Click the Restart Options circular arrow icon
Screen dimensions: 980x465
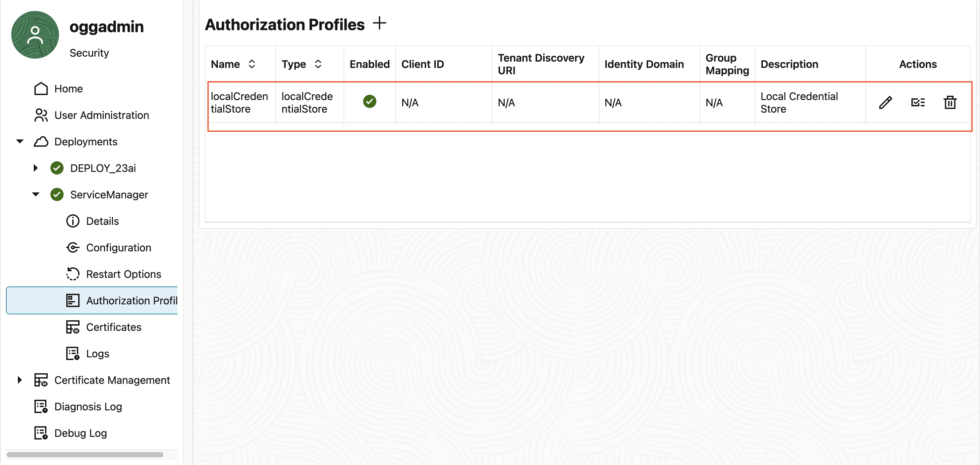(x=73, y=274)
